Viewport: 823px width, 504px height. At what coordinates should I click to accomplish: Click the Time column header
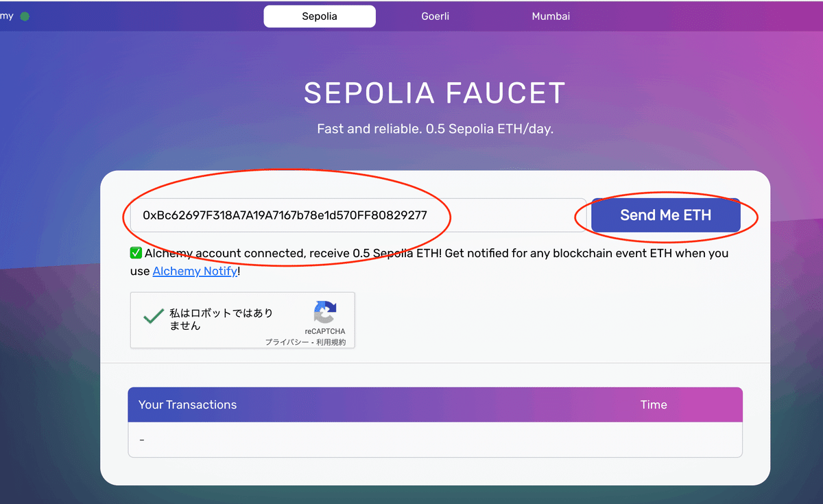click(x=654, y=405)
